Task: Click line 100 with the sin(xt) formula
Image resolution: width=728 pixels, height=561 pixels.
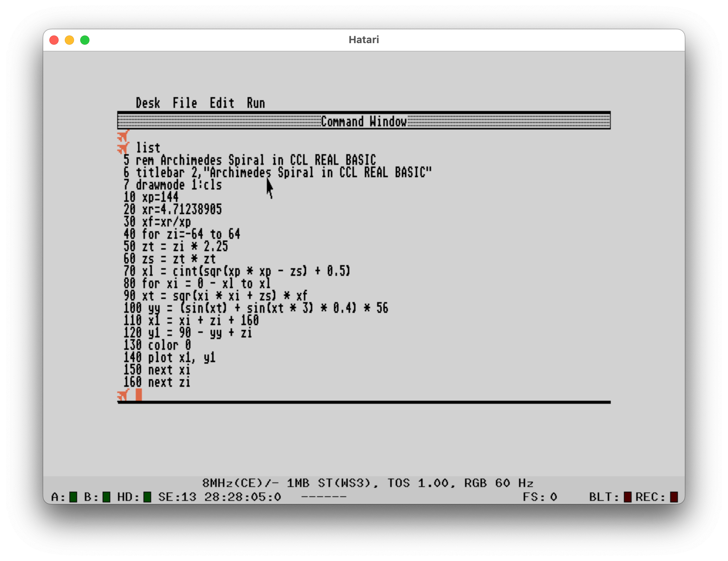Action: (256, 308)
